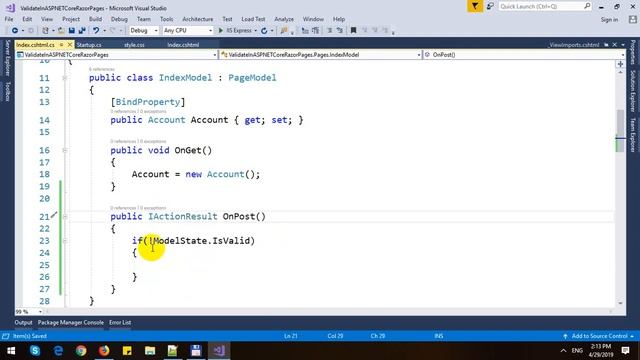The image size is (640, 360).
Task: Open the Team menu
Action: click(x=144, y=19)
